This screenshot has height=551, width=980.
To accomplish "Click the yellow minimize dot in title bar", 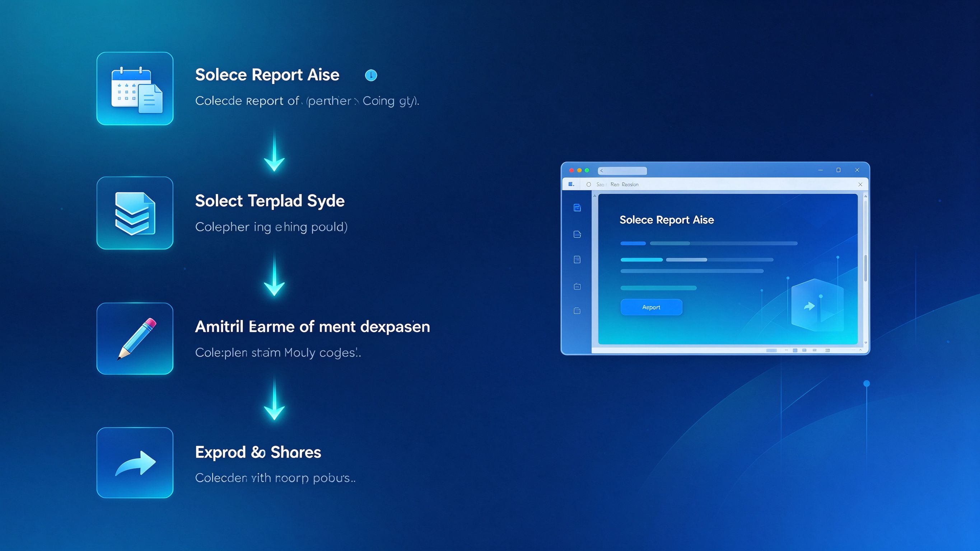I will [x=579, y=170].
